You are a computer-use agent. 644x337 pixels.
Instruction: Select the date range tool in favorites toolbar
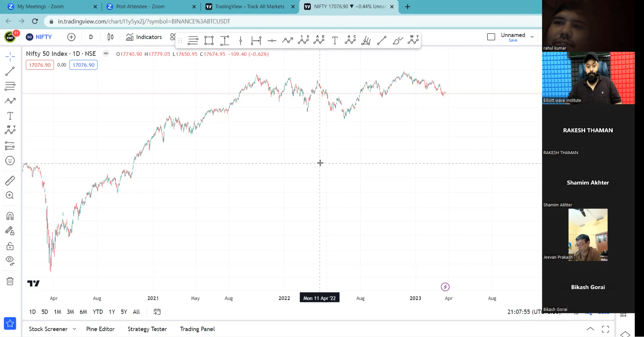(256, 40)
